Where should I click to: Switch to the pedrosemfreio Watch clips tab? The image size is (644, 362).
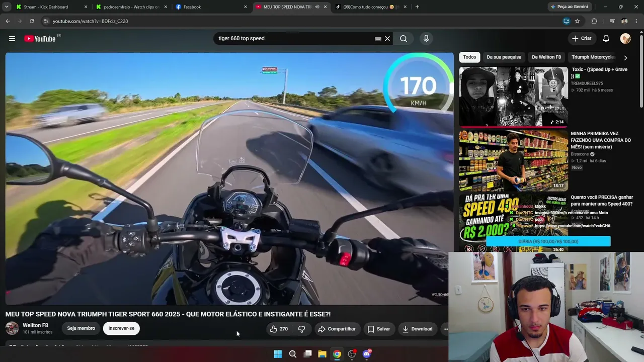(131, 7)
